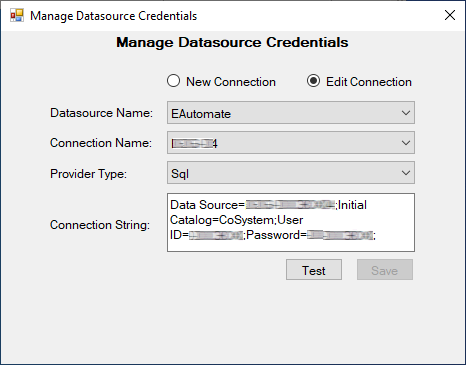Screen dimensions: 466x365
Task: Click the Edit Connection label text
Action: click(x=369, y=82)
